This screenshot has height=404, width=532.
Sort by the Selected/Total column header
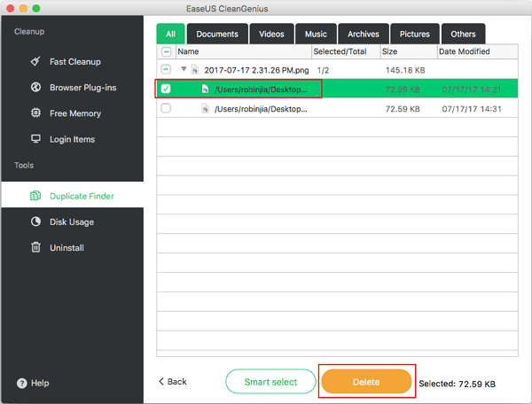tap(346, 51)
